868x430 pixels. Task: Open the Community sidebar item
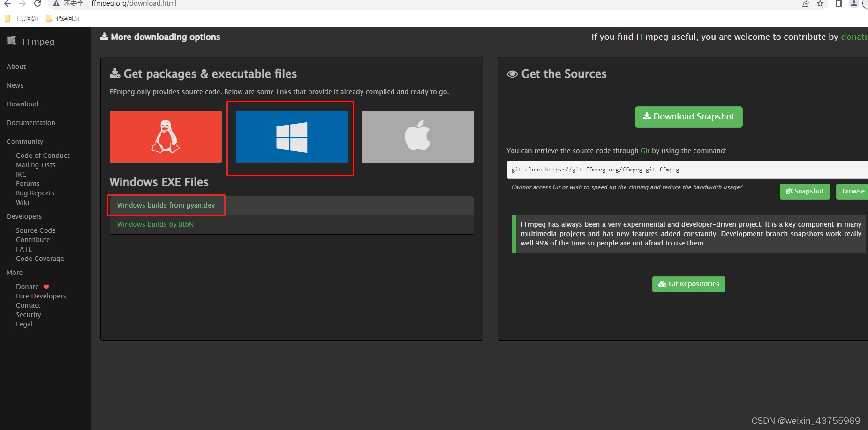click(25, 141)
